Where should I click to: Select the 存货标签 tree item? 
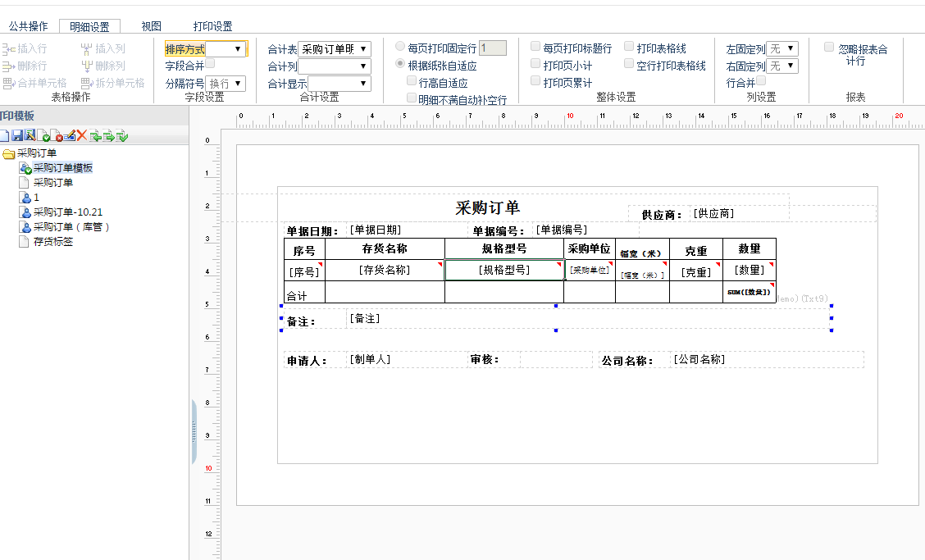53,241
